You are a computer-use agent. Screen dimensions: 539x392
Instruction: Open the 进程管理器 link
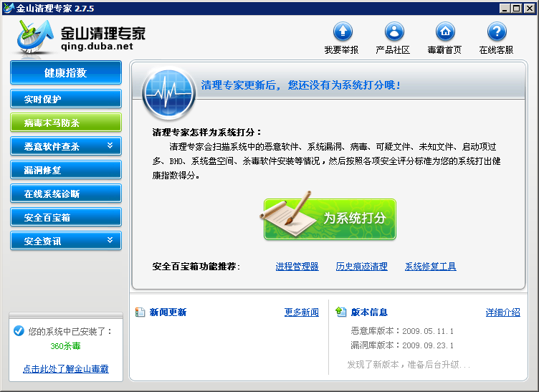[x=297, y=267]
